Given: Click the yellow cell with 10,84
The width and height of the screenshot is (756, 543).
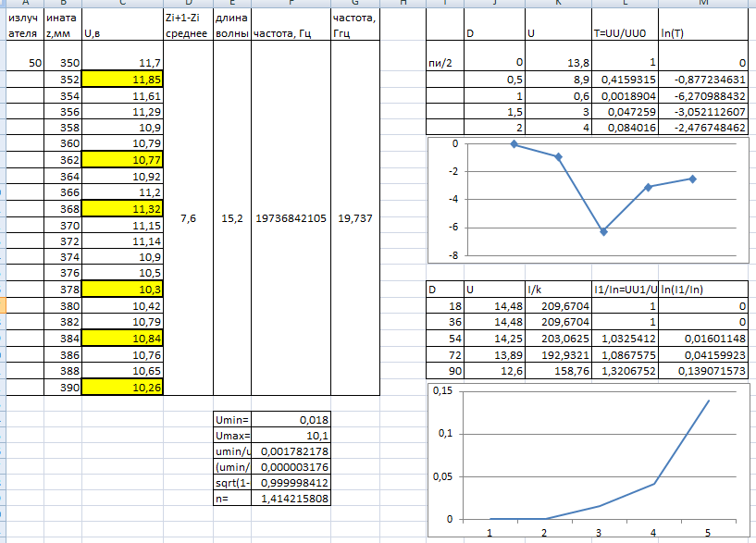Looking at the screenshot, I should click(122, 339).
